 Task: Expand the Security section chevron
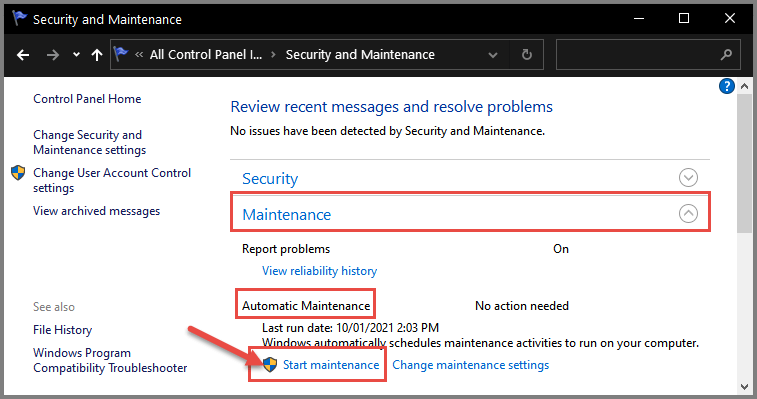point(688,177)
